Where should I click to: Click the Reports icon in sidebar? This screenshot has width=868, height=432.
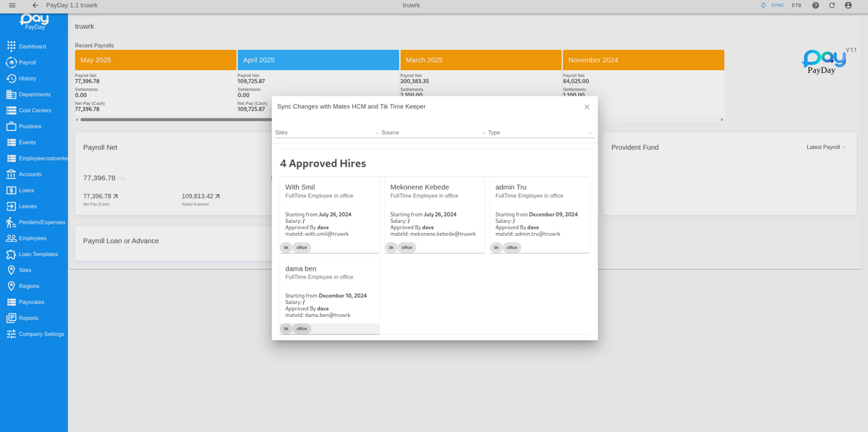[11, 318]
